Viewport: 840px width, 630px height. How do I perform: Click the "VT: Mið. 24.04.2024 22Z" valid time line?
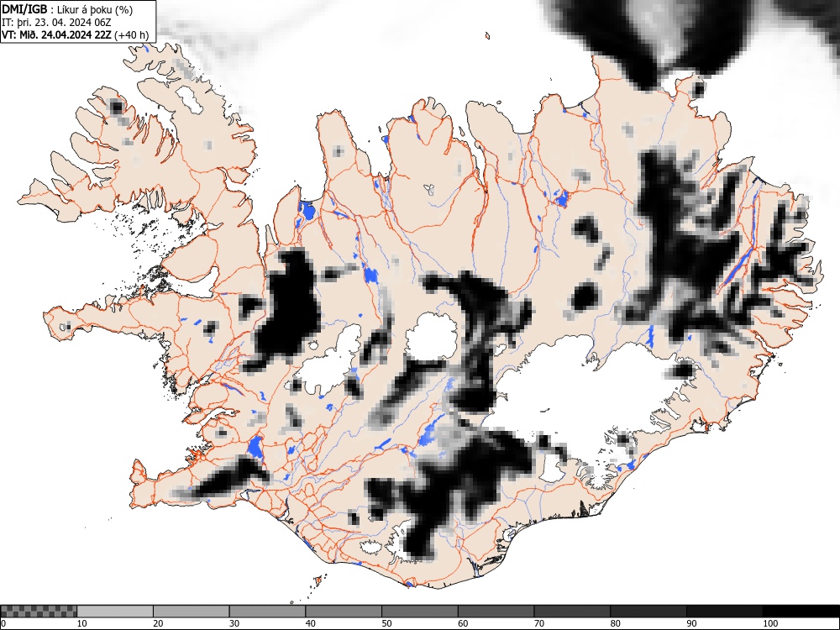click(57, 35)
